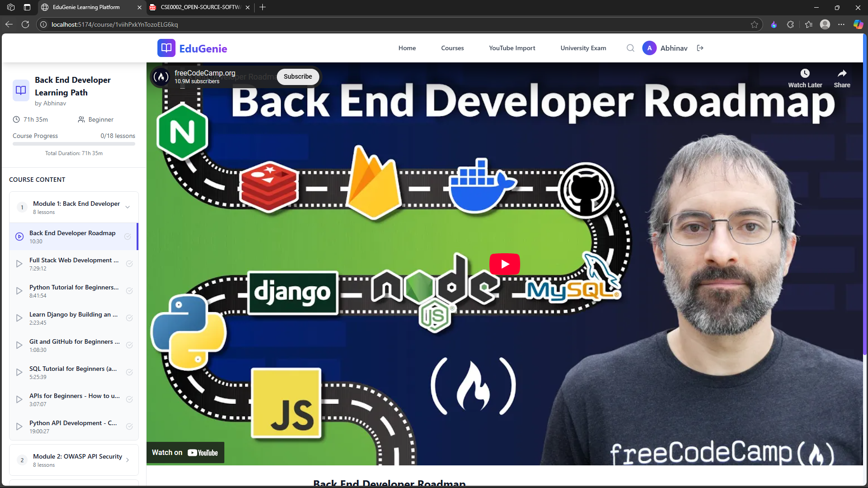Open the YouTube Import nav item
The image size is (868, 488).
pos(512,48)
